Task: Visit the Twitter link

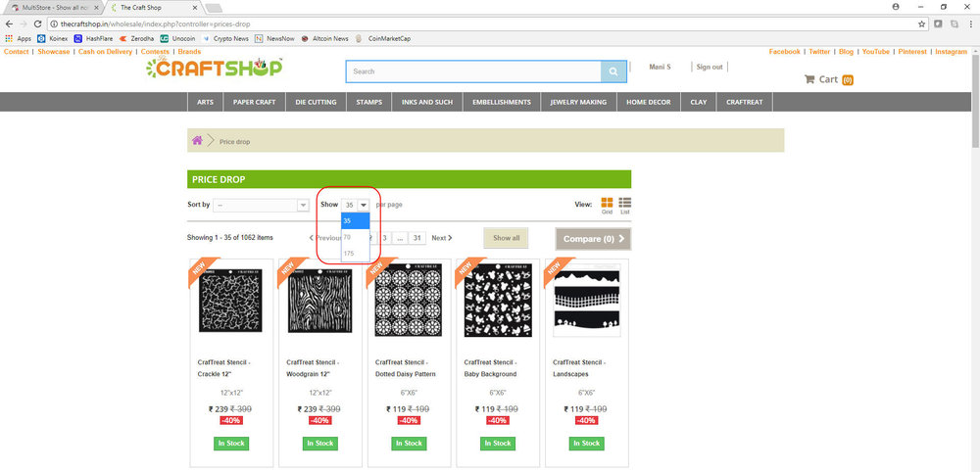Action: pyautogui.click(x=819, y=52)
